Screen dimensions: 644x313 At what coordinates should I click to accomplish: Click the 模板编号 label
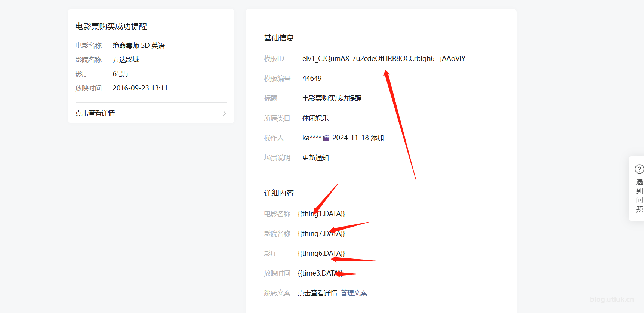[277, 79]
